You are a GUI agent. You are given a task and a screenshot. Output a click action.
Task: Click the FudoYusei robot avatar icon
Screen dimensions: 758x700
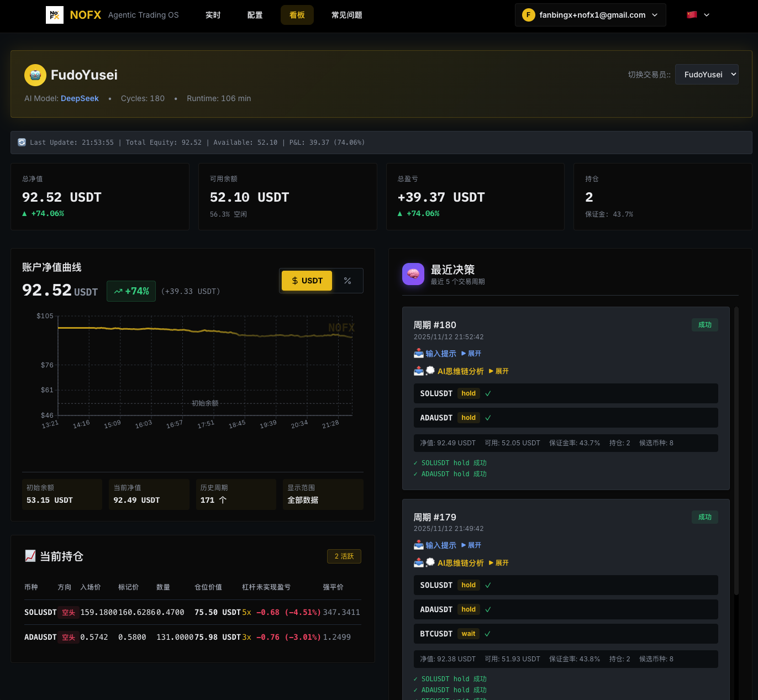click(35, 75)
